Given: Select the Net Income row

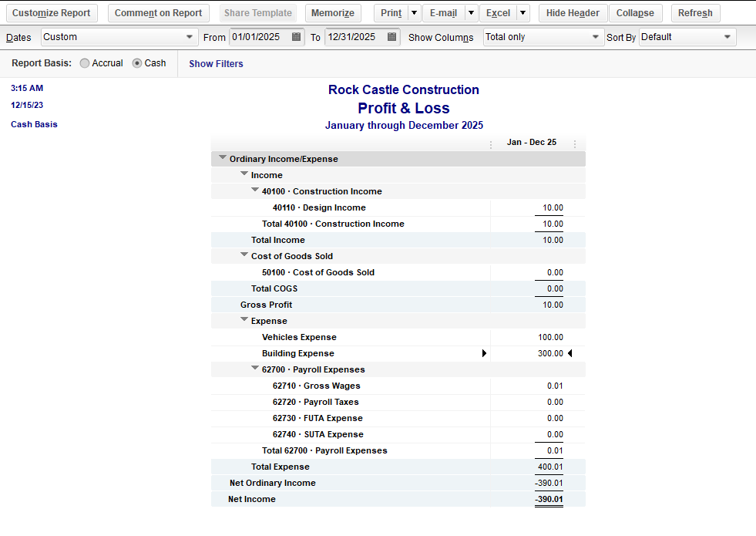Looking at the screenshot, I should tap(398, 499).
